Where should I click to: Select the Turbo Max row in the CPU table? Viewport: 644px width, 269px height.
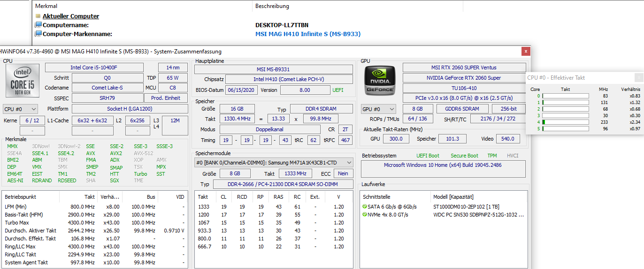[x=95, y=223]
